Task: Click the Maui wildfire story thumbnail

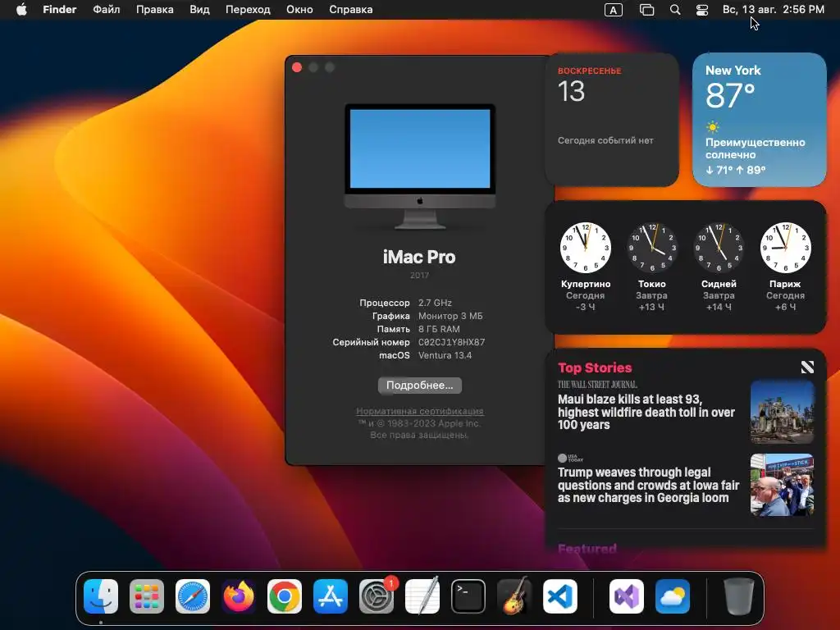Action: (782, 412)
